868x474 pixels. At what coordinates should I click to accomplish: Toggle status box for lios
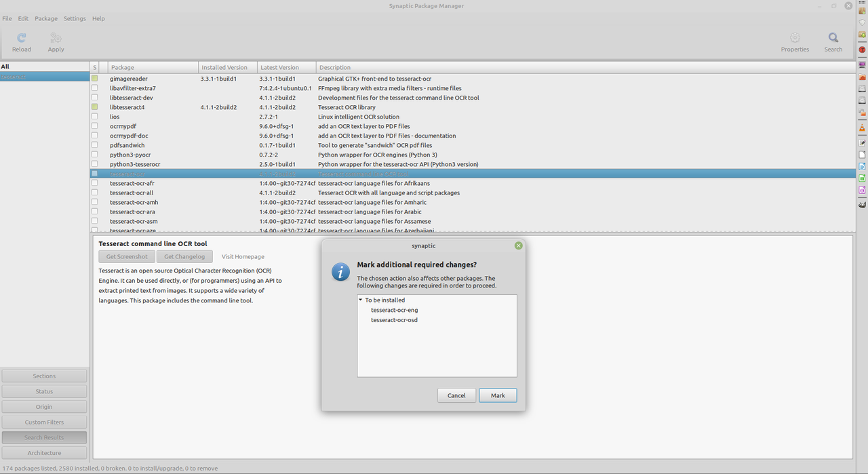point(95,117)
